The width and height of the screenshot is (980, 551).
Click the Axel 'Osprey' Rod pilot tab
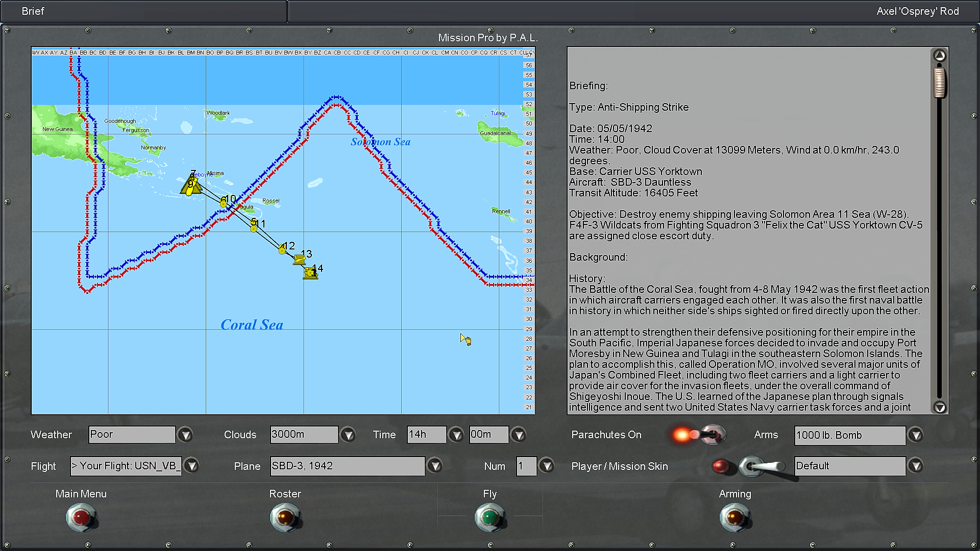tap(917, 11)
